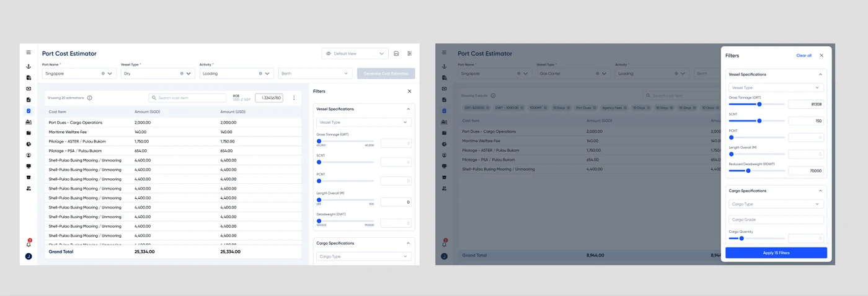Open Cargo Type dropdown in right Filters popup
Screen dimensions: 868x296
(x=776, y=204)
